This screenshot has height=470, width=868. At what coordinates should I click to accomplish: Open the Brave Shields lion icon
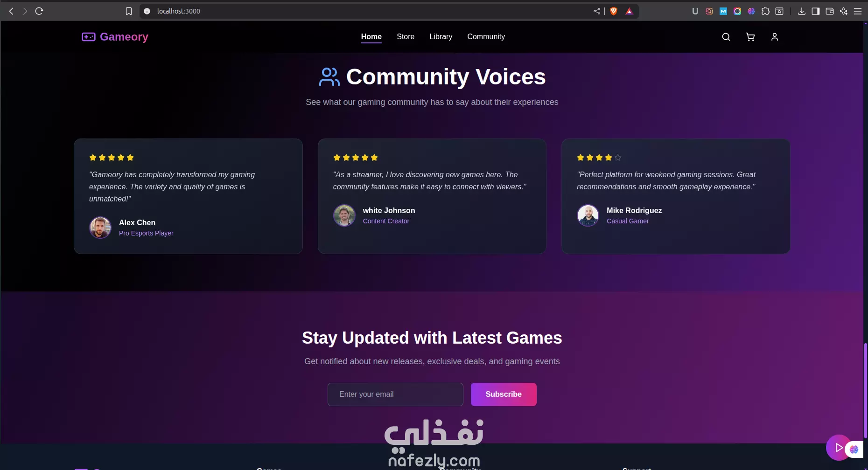(x=614, y=11)
